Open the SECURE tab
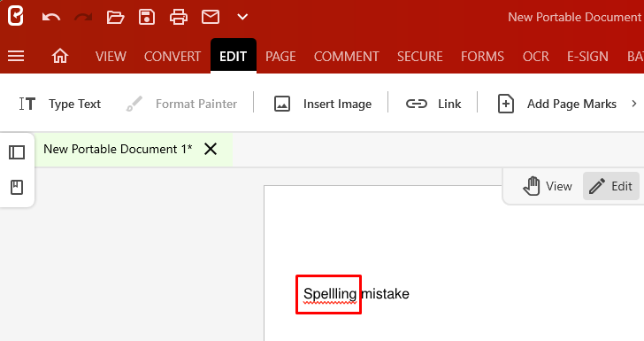The image size is (644, 341). click(x=419, y=57)
